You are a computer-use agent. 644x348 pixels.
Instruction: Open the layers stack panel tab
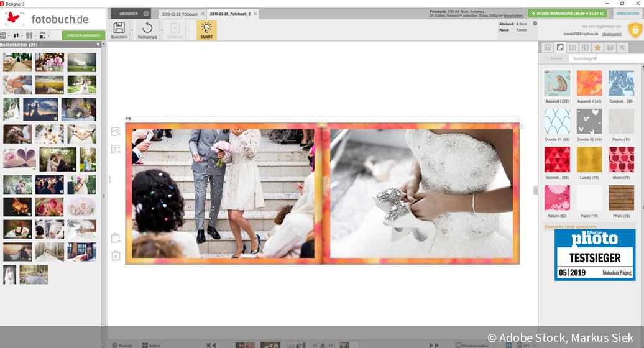(x=610, y=48)
